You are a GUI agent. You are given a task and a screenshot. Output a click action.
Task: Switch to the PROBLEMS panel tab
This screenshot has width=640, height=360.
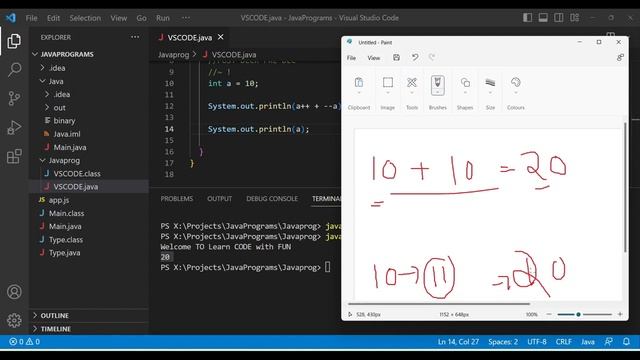coord(177,198)
